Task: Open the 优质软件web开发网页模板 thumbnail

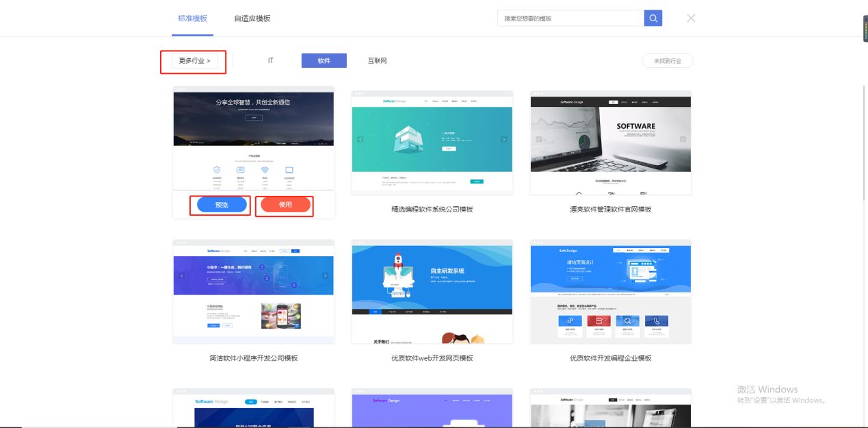Action: tap(432, 291)
